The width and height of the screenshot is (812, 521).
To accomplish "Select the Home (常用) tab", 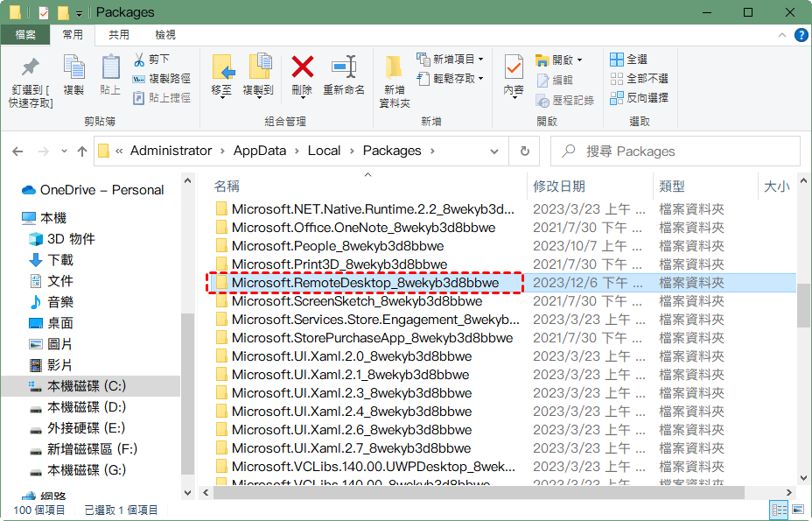I will coord(73,35).
